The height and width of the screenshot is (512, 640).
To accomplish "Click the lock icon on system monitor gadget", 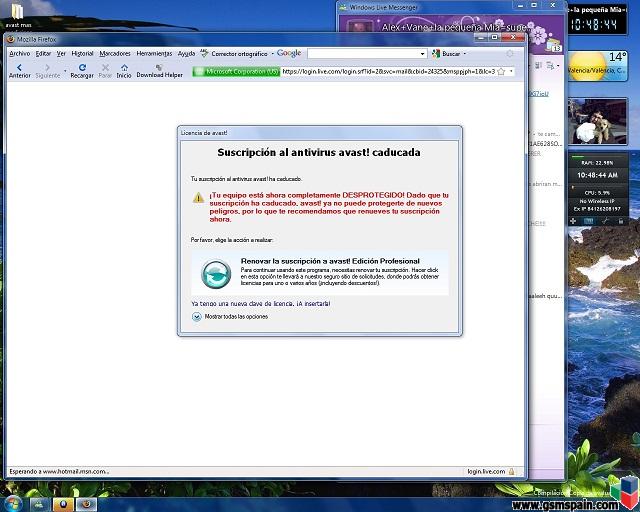I will (621, 221).
